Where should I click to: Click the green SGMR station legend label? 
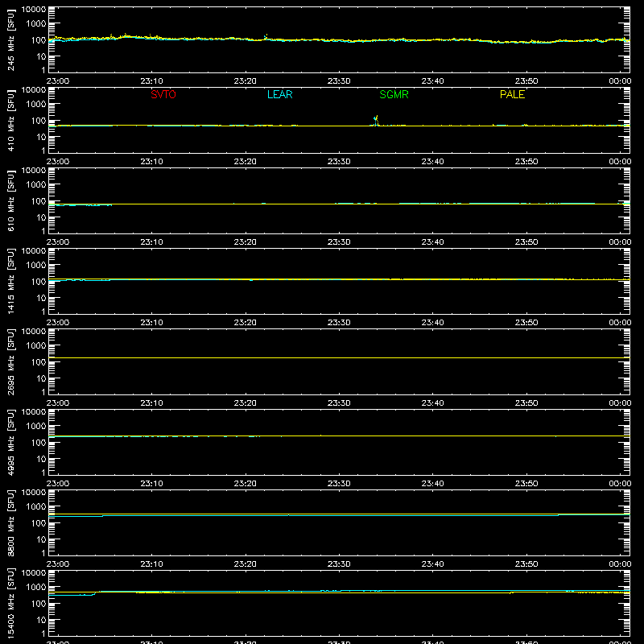coord(394,94)
